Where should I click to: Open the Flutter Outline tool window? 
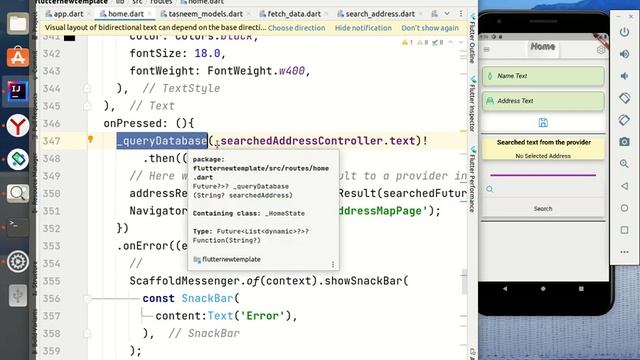472,38
